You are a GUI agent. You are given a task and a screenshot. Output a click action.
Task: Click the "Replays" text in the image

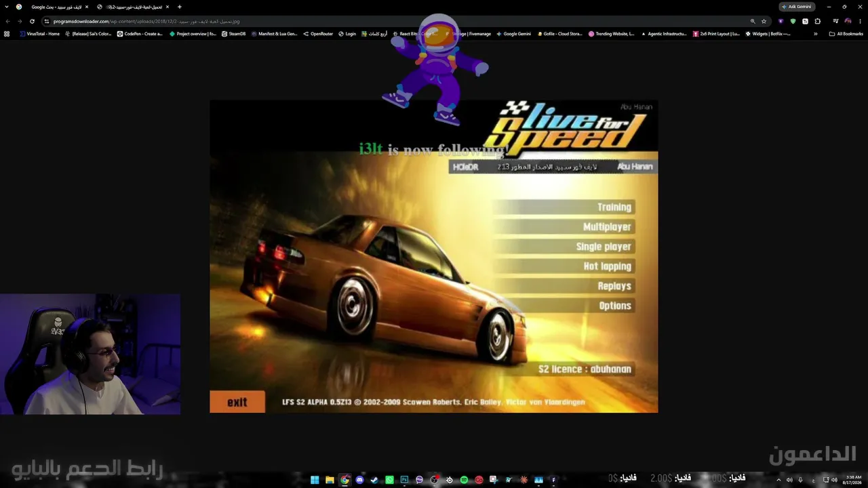click(x=614, y=286)
